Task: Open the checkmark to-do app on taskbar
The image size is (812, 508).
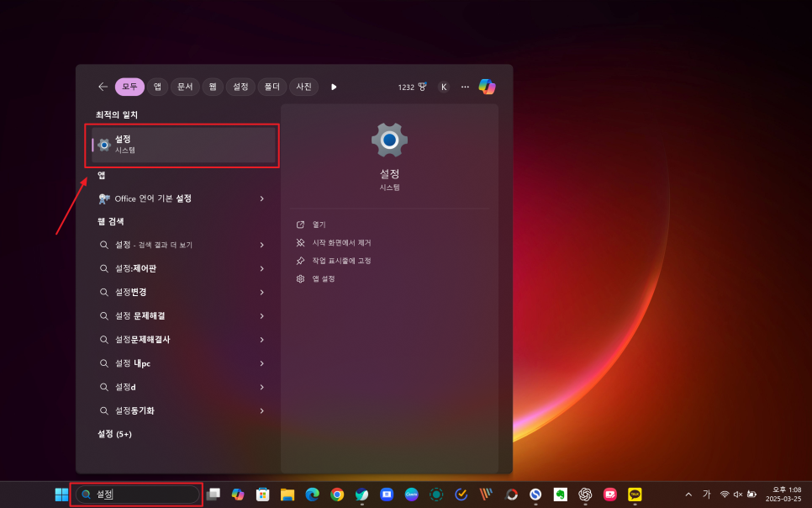Action: (x=461, y=495)
